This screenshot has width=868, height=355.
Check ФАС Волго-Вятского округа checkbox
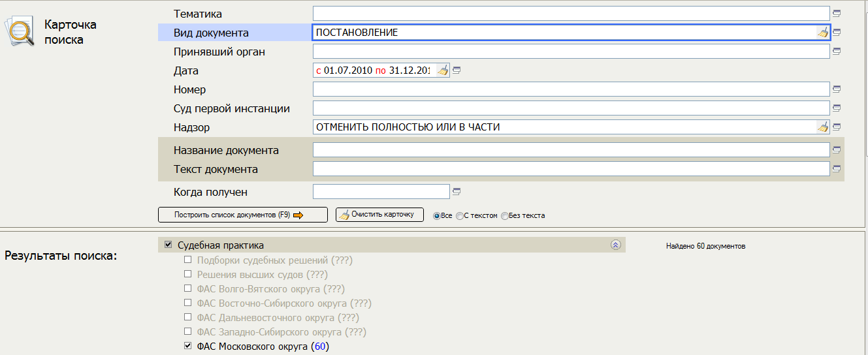coord(187,288)
